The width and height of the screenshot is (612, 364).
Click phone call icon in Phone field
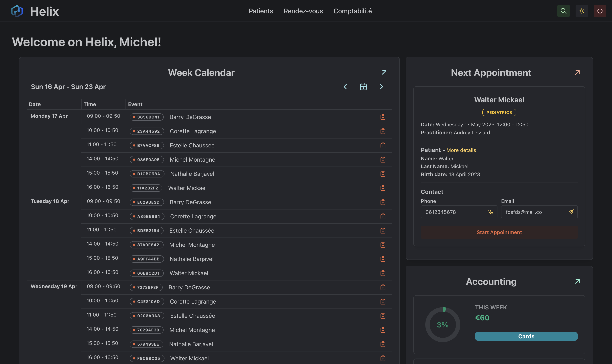(491, 212)
